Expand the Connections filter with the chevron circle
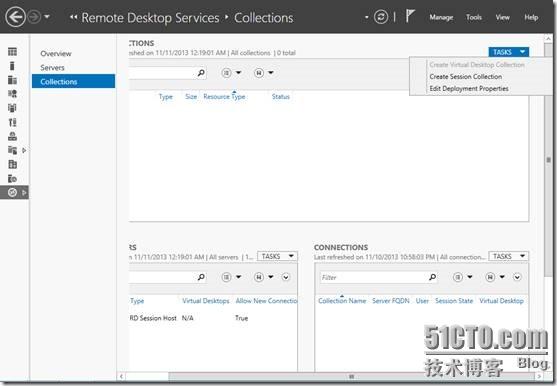The width and height of the screenshot is (557, 386). point(517,277)
